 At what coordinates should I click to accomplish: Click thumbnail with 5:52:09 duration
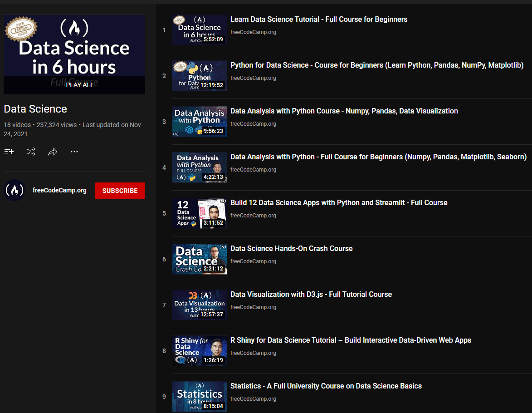(200, 30)
